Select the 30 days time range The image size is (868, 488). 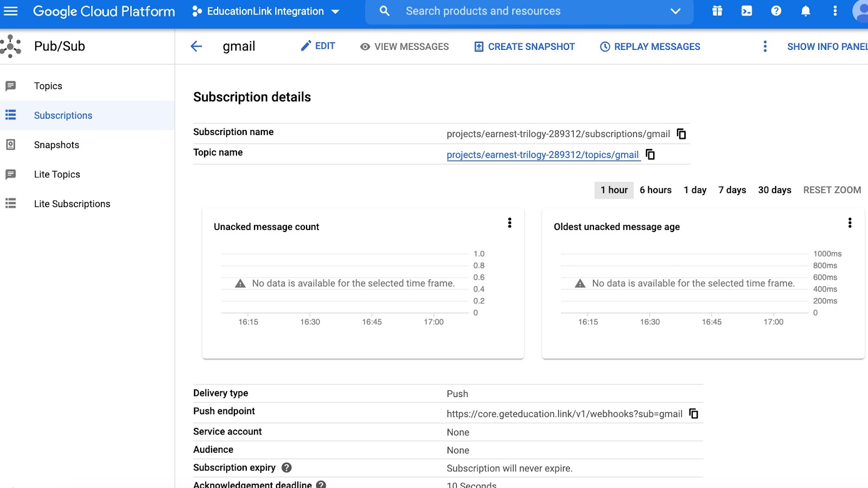point(775,190)
